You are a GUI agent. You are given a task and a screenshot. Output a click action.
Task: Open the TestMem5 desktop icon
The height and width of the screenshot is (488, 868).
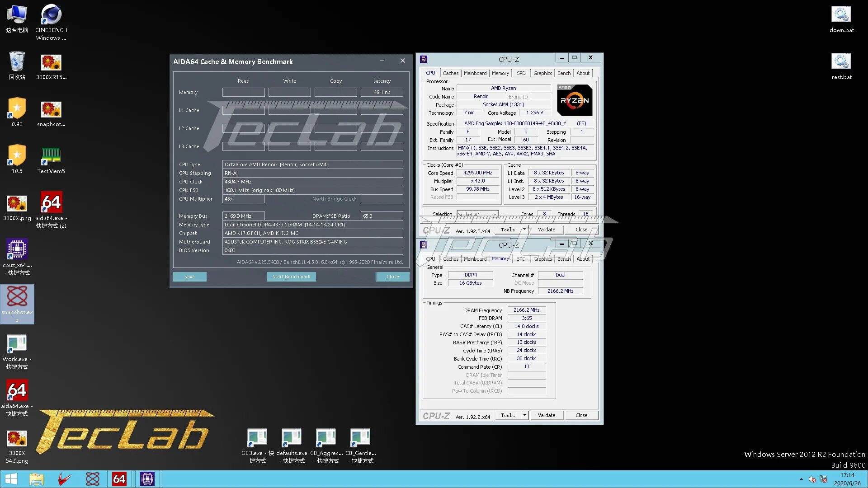(x=51, y=156)
